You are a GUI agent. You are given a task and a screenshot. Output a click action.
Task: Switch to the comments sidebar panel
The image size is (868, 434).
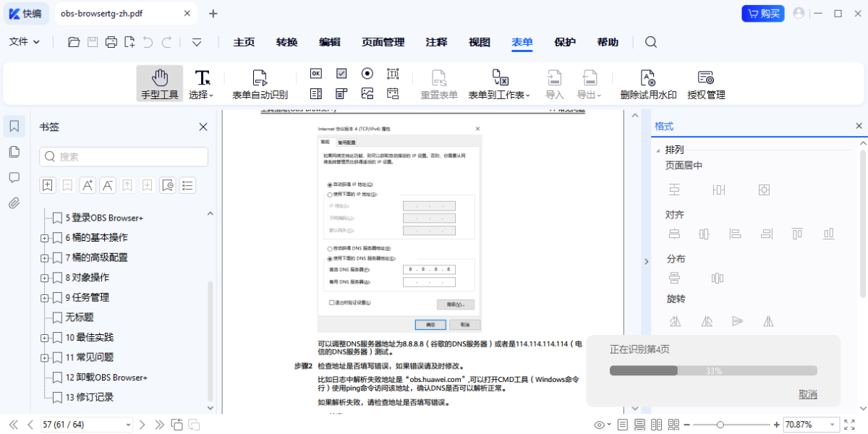[x=14, y=177]
